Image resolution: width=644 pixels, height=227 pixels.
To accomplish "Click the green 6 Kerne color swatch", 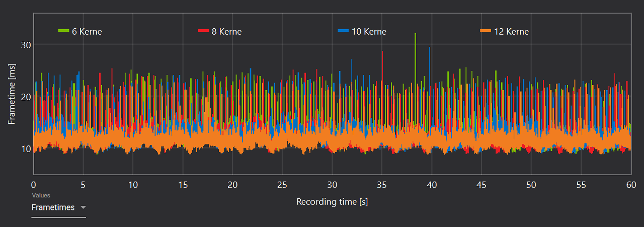I will click(x=63, y=31).
